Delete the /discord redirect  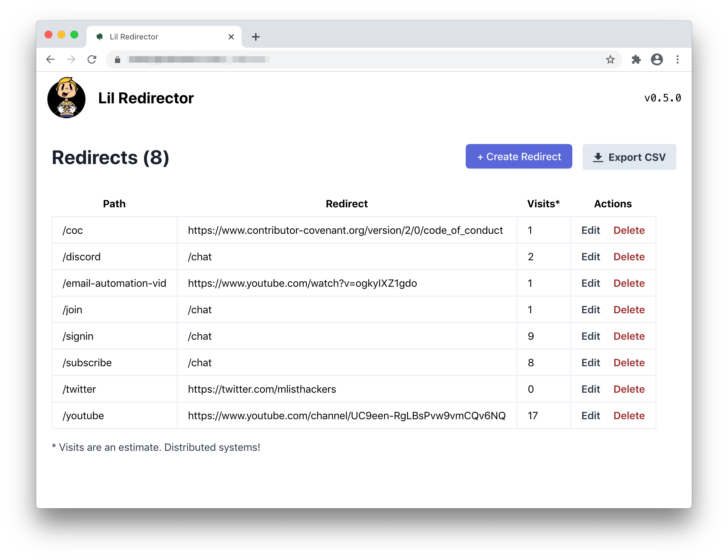(629, 257)
